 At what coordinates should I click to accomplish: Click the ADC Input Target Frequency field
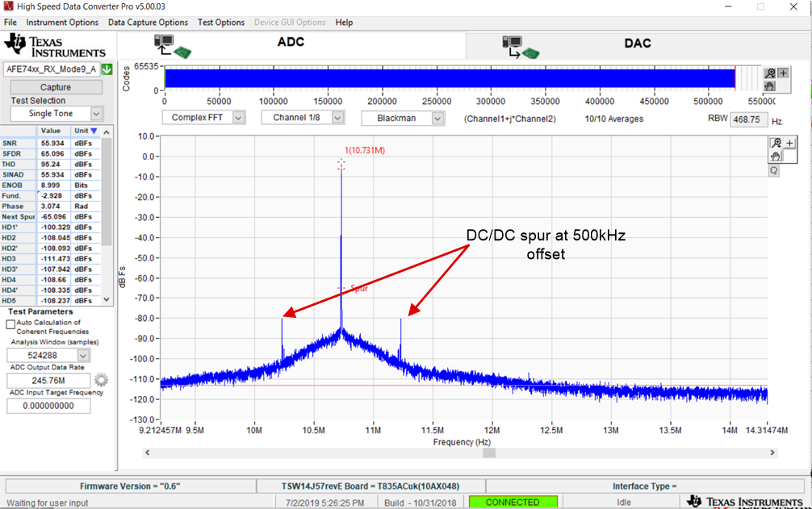pos(48,407)
